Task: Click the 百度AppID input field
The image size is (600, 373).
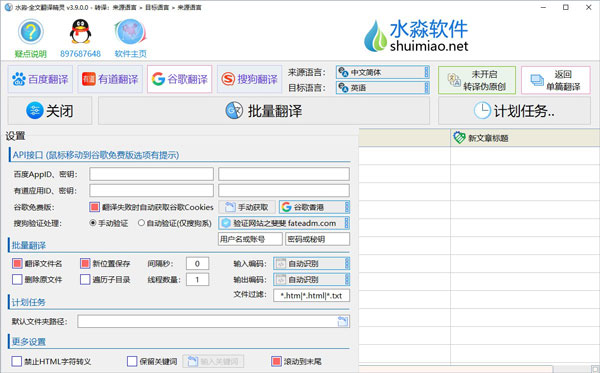Action: pos(152,174)
